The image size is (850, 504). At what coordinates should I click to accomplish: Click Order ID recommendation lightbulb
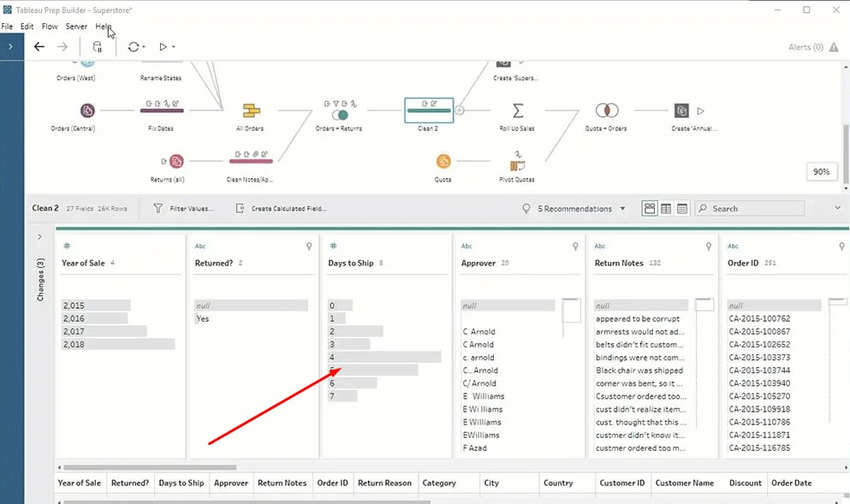842,246
